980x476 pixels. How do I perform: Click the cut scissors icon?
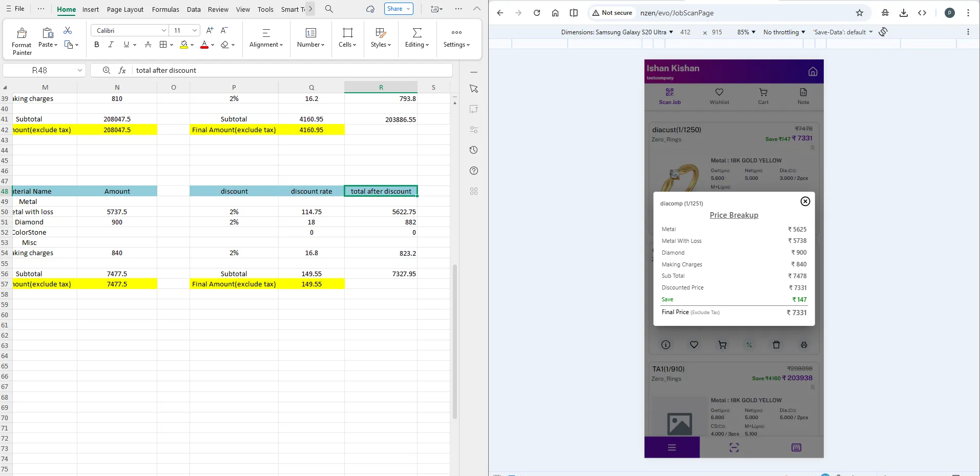pos(68,31)
